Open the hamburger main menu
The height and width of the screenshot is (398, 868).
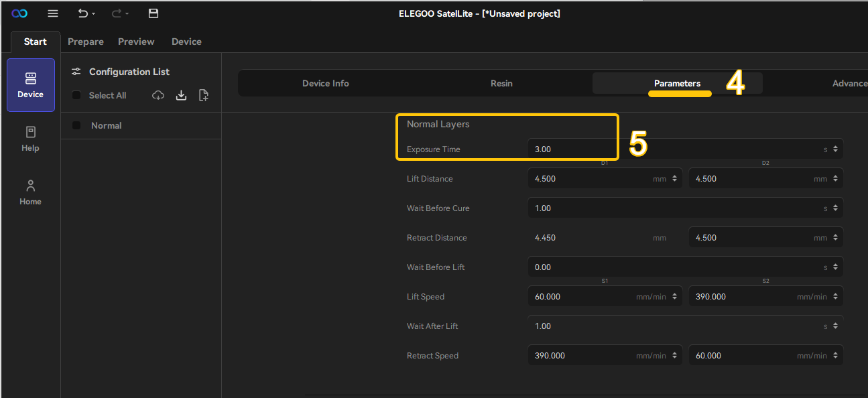[x=53, y=13]
